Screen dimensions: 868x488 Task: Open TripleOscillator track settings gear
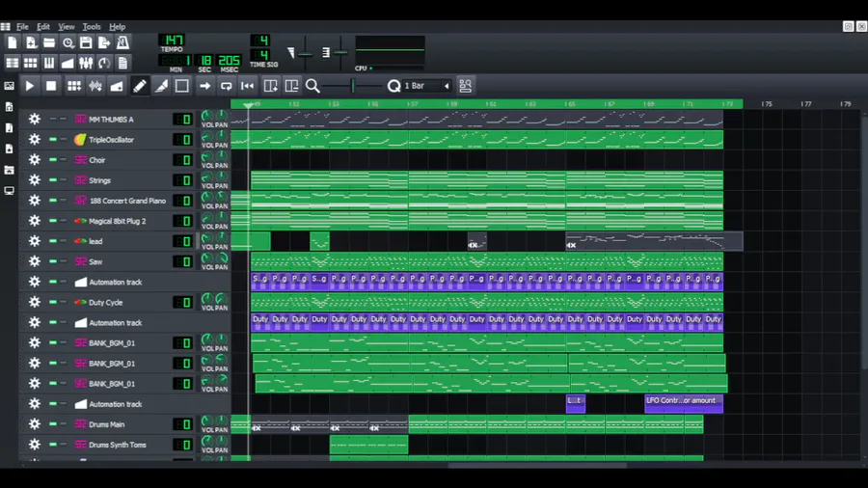tap(35, 140)
